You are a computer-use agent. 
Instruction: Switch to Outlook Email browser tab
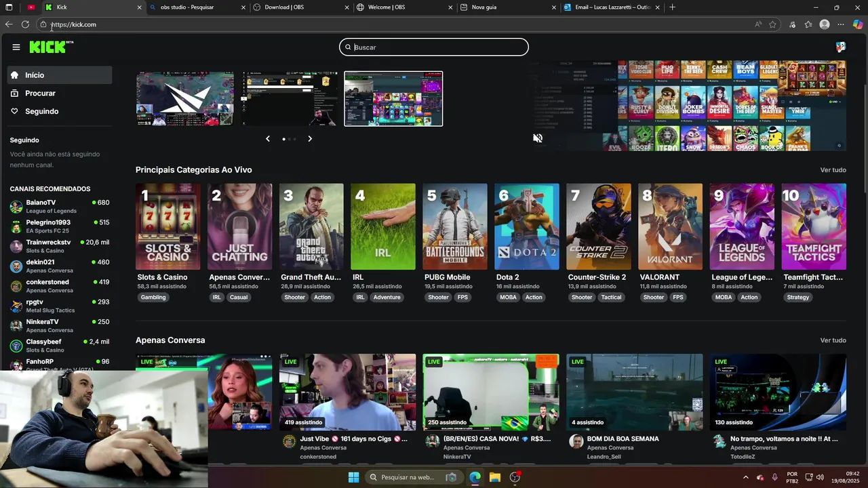pyautogui.click(x=612, y=7)
